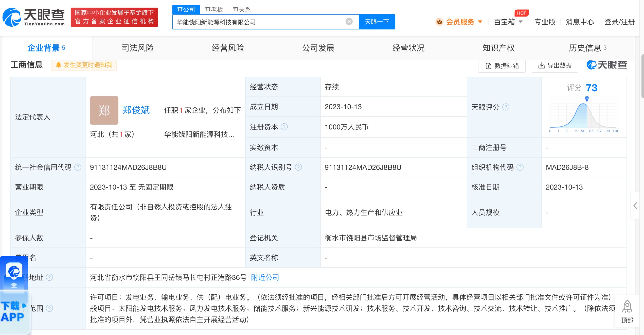
Task: Click the 导出数据 download button
Action: pos(555,65)
